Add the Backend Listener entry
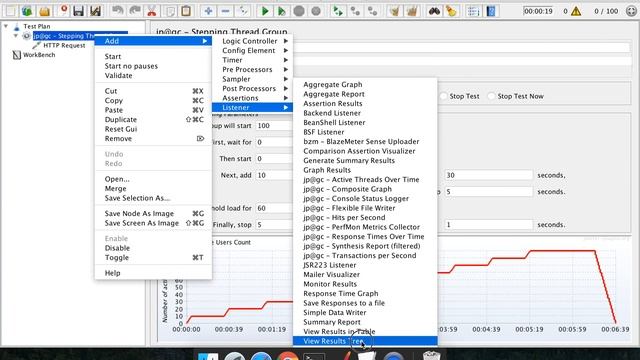 [365, 113]
